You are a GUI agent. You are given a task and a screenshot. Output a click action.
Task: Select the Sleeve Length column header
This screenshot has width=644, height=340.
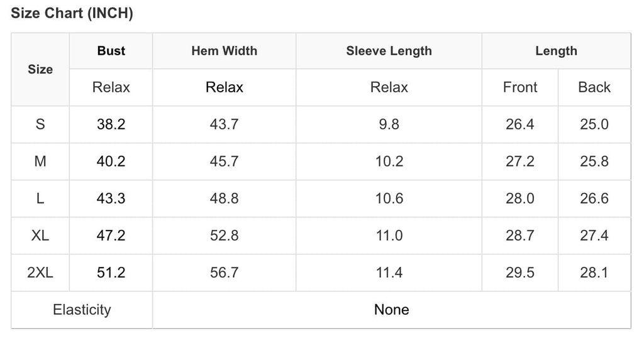[389, 51]
